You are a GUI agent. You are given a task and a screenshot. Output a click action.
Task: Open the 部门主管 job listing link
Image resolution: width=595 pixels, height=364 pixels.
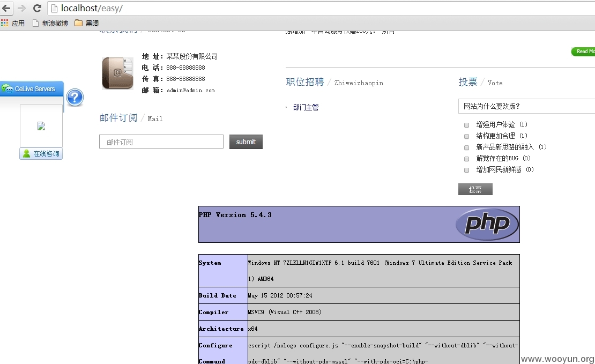306,107
